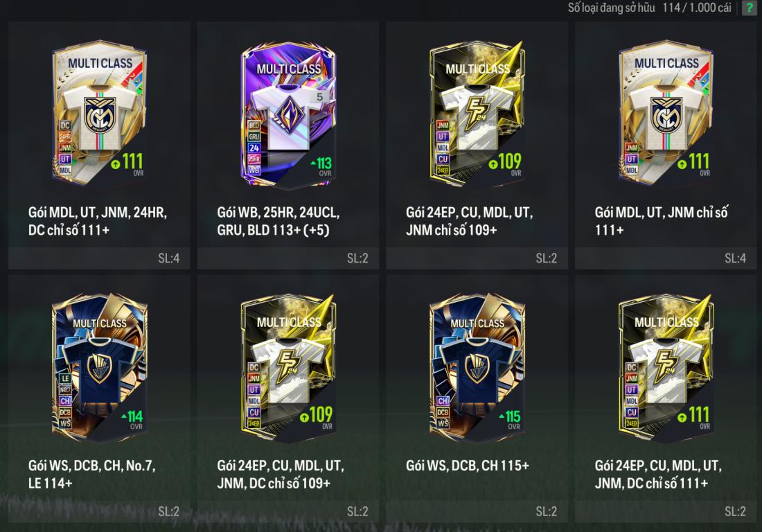Click the SL:2 bar under the 113+ (+5) pack
This screenshot has height=532, width=762.
pos(288,258)
